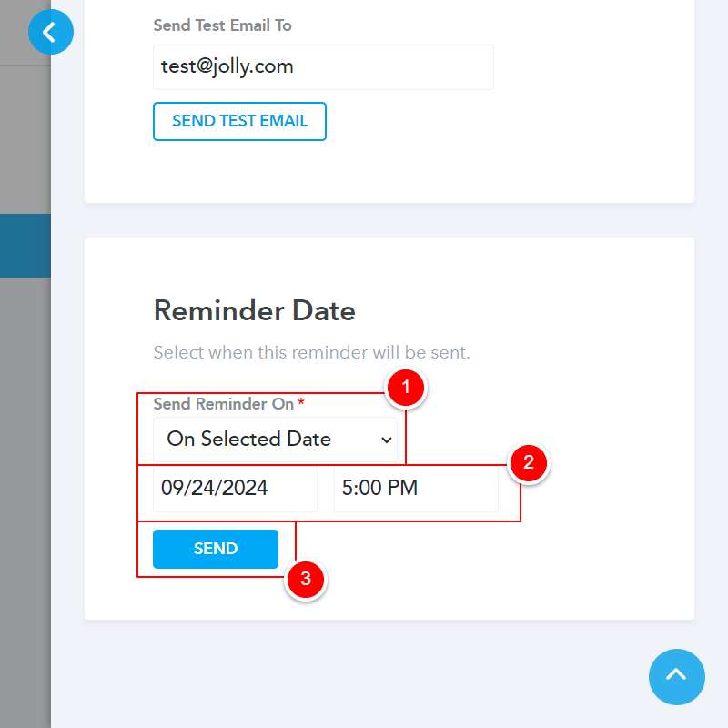The height and width of the screenshot is (728, 728).
Task: Click the test@jolly.com email field
Action: [323, 67]
